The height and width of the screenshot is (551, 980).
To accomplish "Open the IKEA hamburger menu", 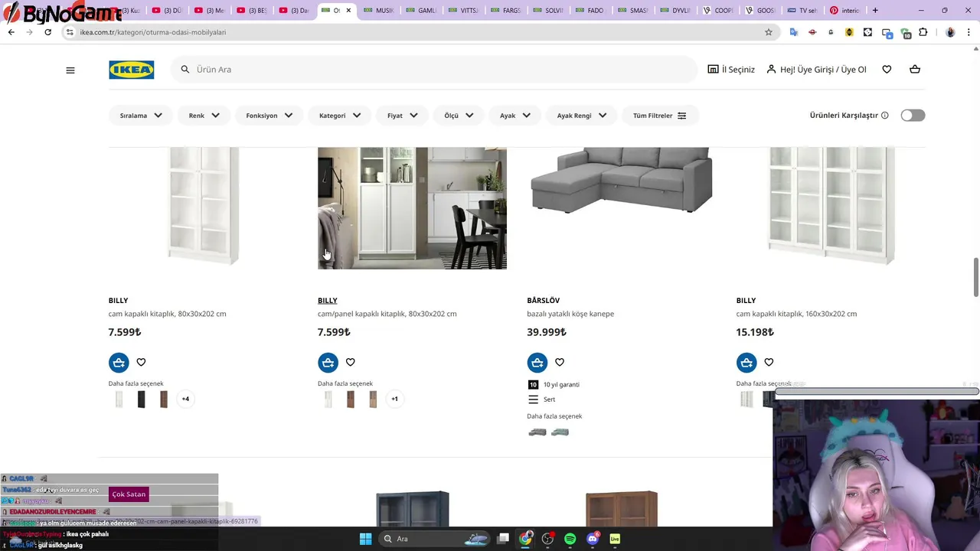I will click(70, 70).
